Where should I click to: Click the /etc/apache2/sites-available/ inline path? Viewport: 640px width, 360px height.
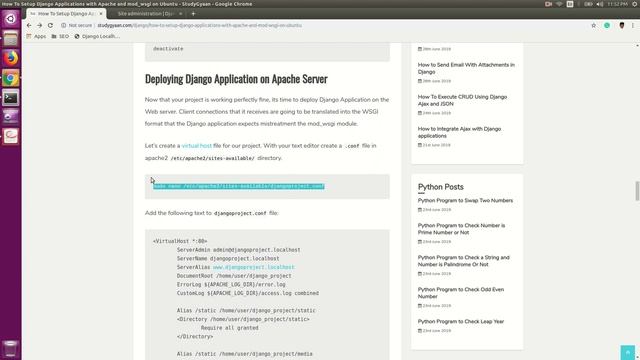212,158
